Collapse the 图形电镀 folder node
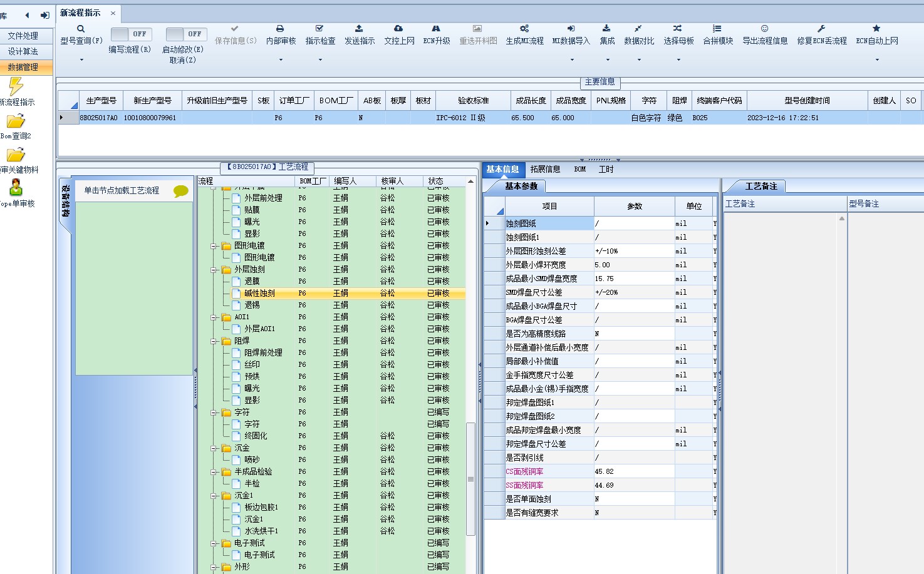 (x=214, y=246)
